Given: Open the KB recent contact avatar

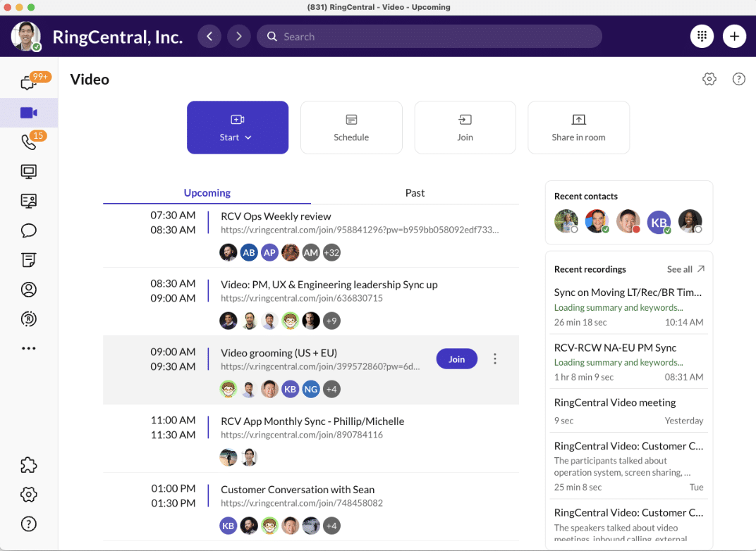Looking at the screenshot, I should (x=659, y=221).
